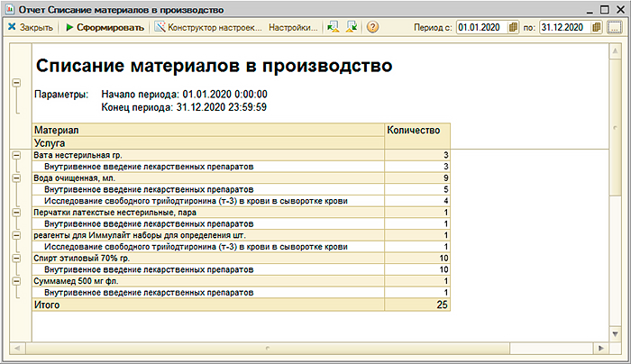The image size is (631, 364).
Task: Click the period start date field
Action: tap(482, 27)
